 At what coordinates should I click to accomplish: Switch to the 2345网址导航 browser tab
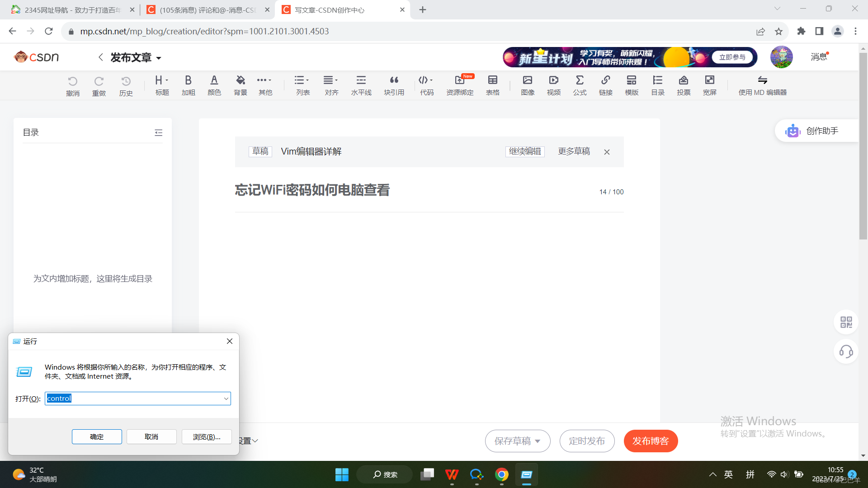(x=72, y=10)
